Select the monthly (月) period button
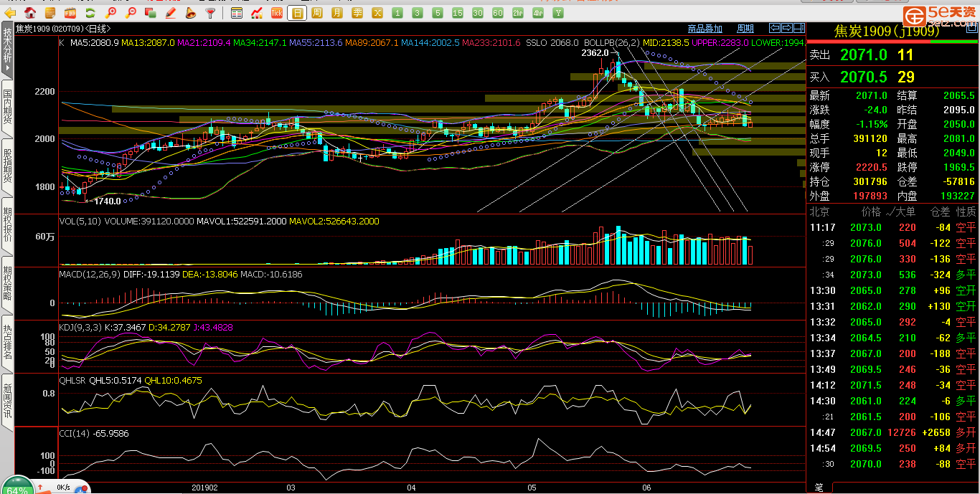 337,13
